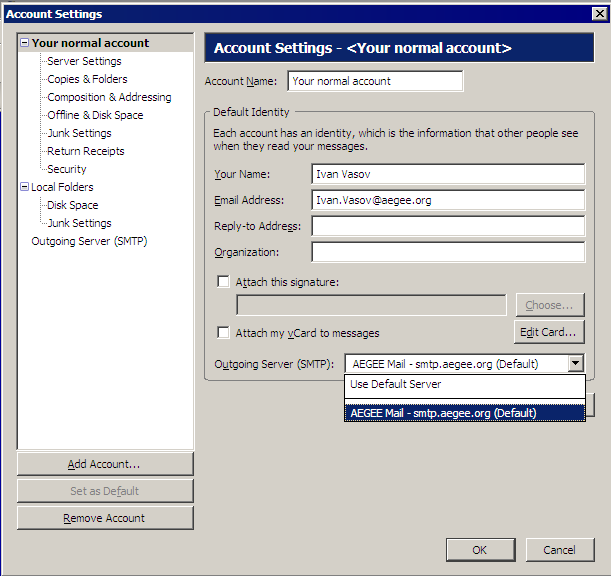The image size is (611, 576).
Task: Enable Attach my vCard to messages checkbox
Action: 223,332
